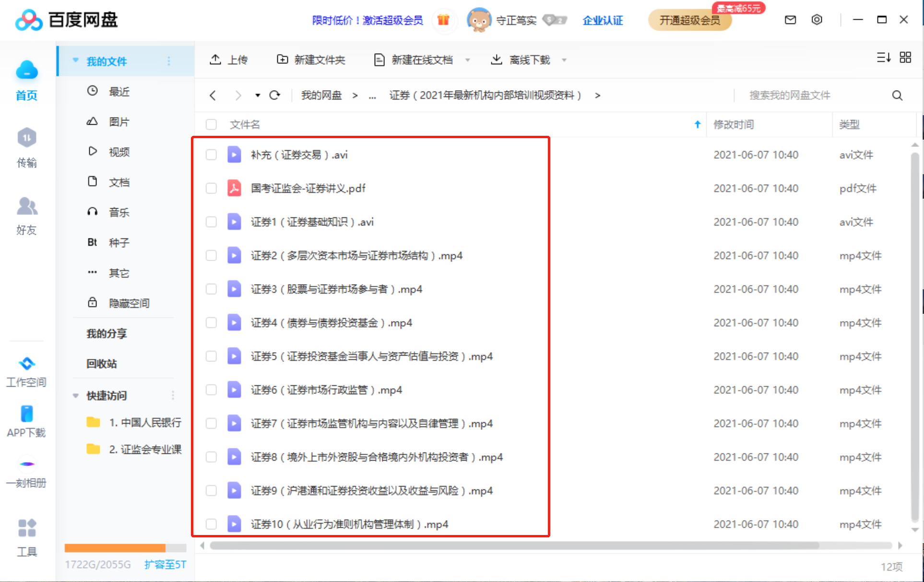The height and width of the screenshot is (582, 924).
Task: Open the mail messages icon
Action: coord(790,20)
